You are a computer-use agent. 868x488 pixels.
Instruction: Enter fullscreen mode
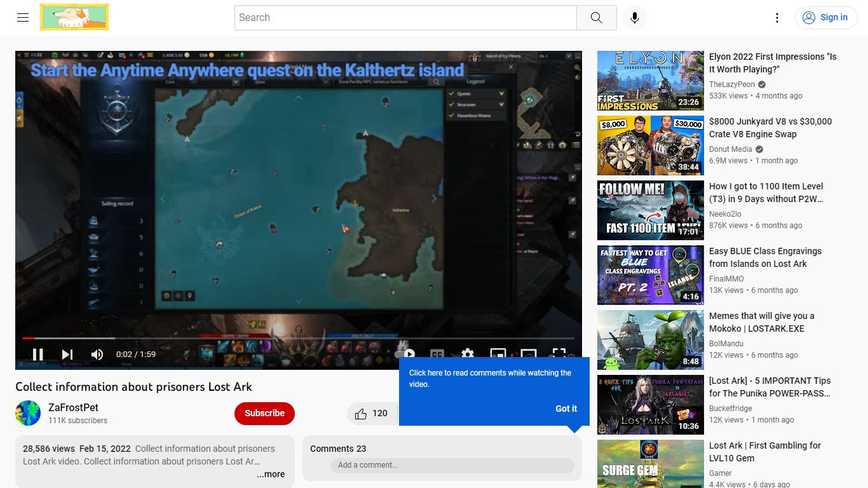[x=559, y=355]
